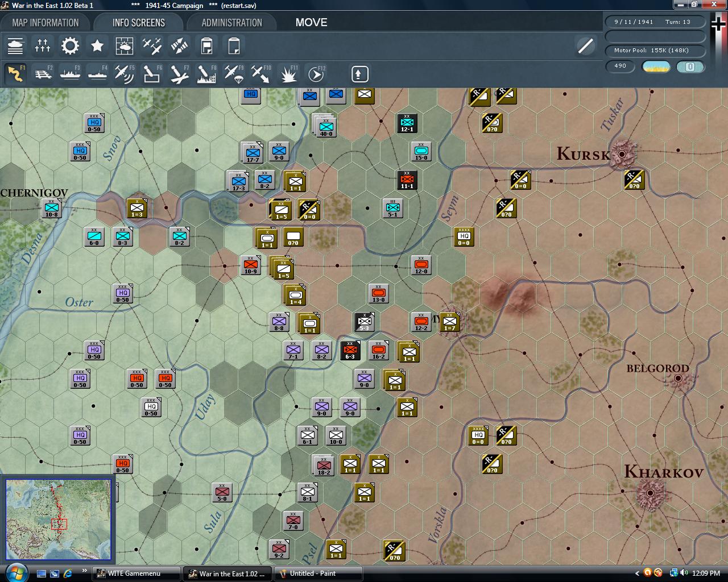
Task: Click the German flag icon
Action: pyautogui.click(x=718, y=24)
